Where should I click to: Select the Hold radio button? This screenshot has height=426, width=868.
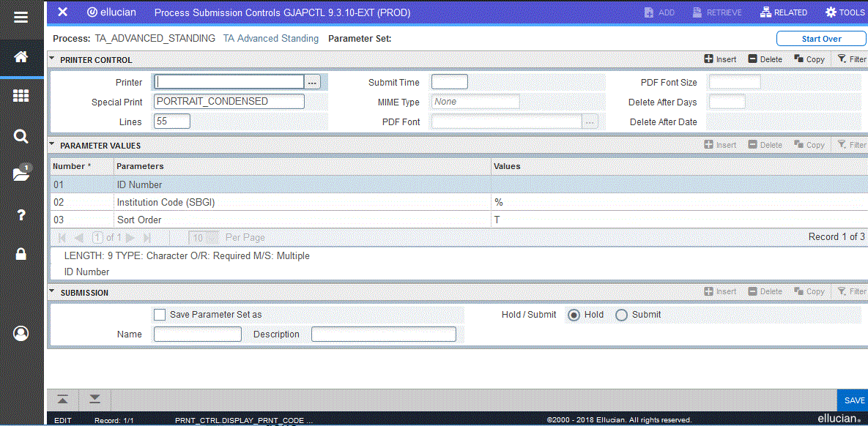574,315
